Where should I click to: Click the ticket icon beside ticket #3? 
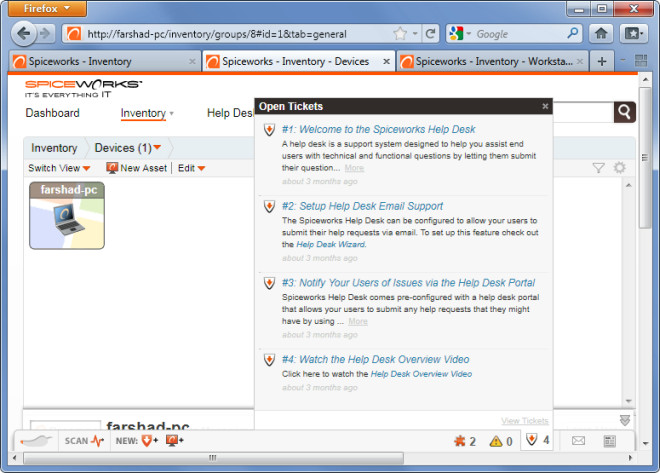269,283
